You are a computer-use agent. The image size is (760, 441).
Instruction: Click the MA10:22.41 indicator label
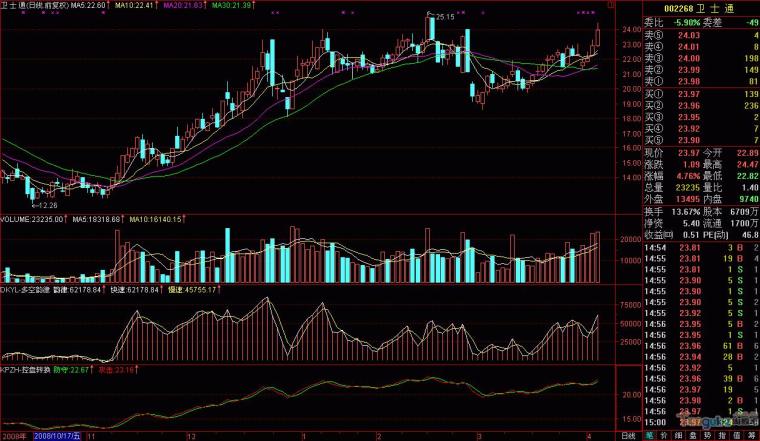(134, 5)
